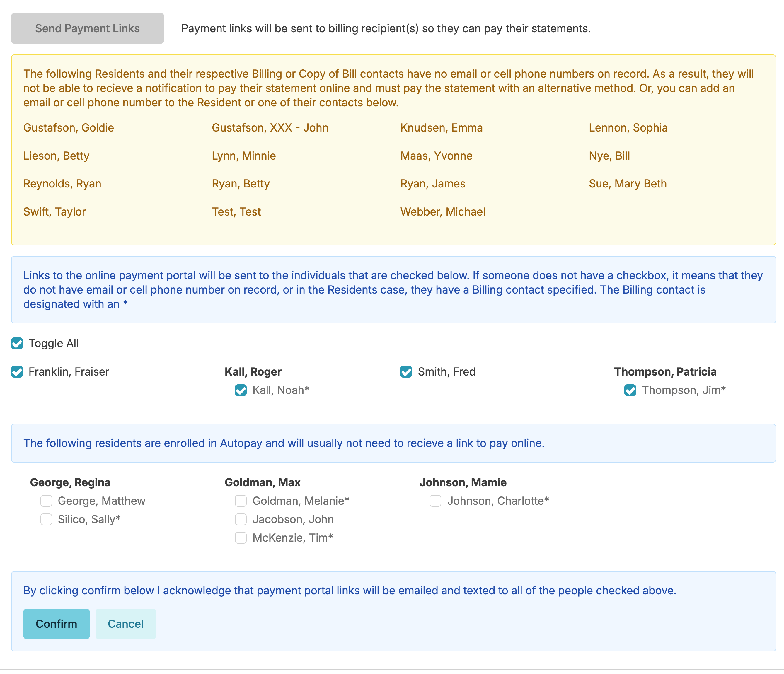Uncheck the Toggle All checkbox
The height and width of the screenshot is (674, 784).
(x=17, y=343)
